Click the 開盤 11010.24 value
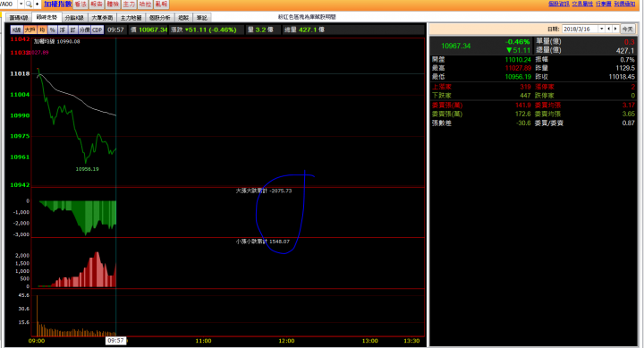Viewport: 644px width, 348px height. [518, 60]
